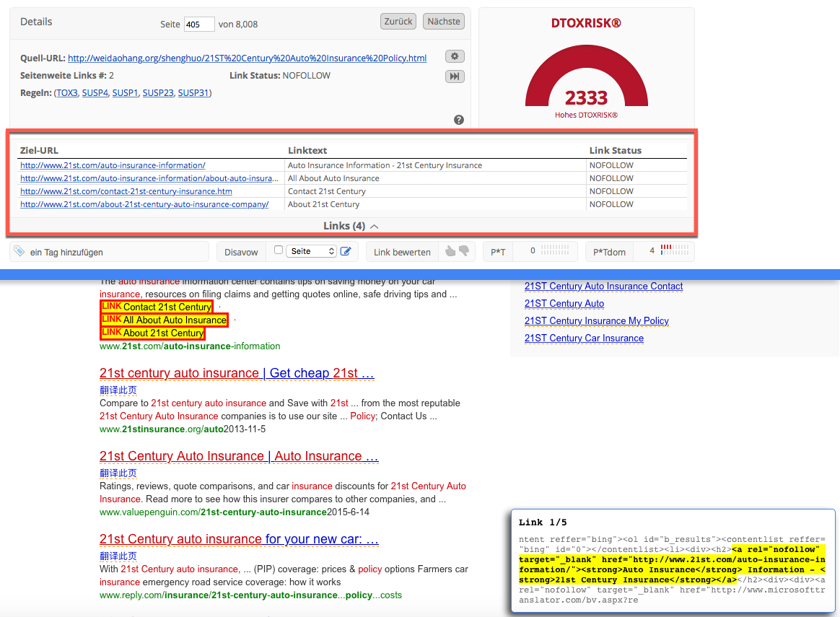
Task: Open rule TOX3 link
Action: coord(67,92)
